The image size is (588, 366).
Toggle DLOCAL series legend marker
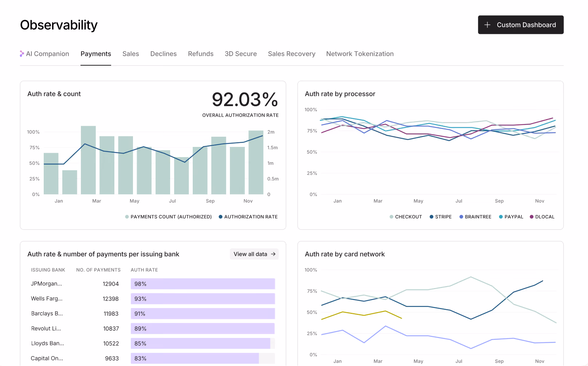[x=532, y=217]
